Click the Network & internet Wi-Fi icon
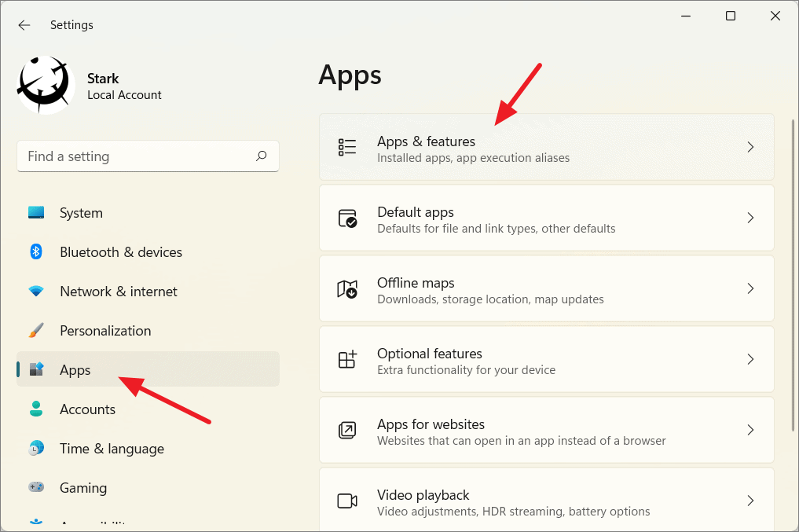This screenshot has height=532, width=799. [36, 292]
